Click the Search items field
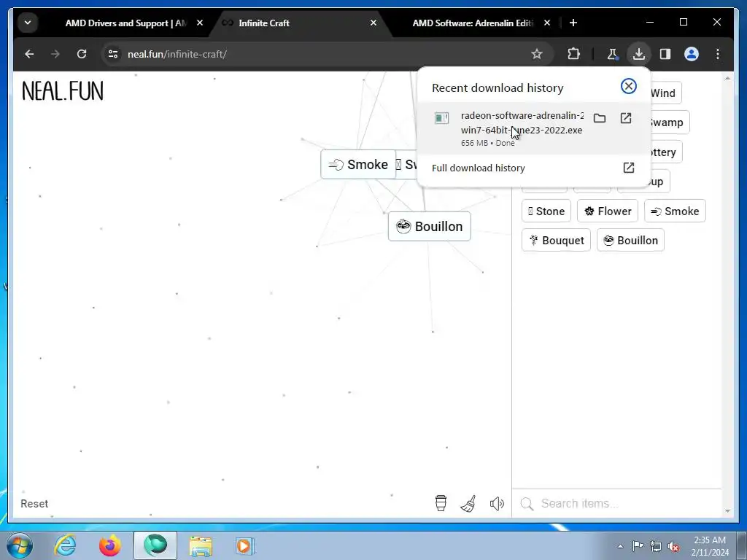Screen dimensions: 747x560 point(617,503)
